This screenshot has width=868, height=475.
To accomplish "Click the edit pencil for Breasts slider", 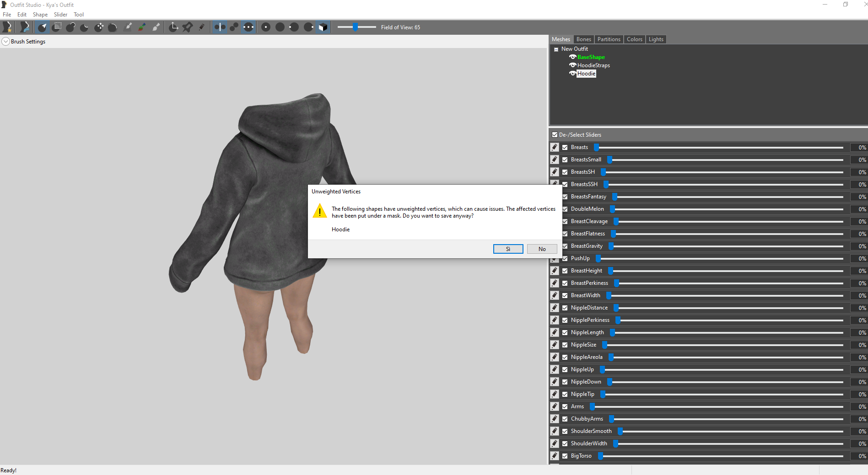I will pos(555,147).
